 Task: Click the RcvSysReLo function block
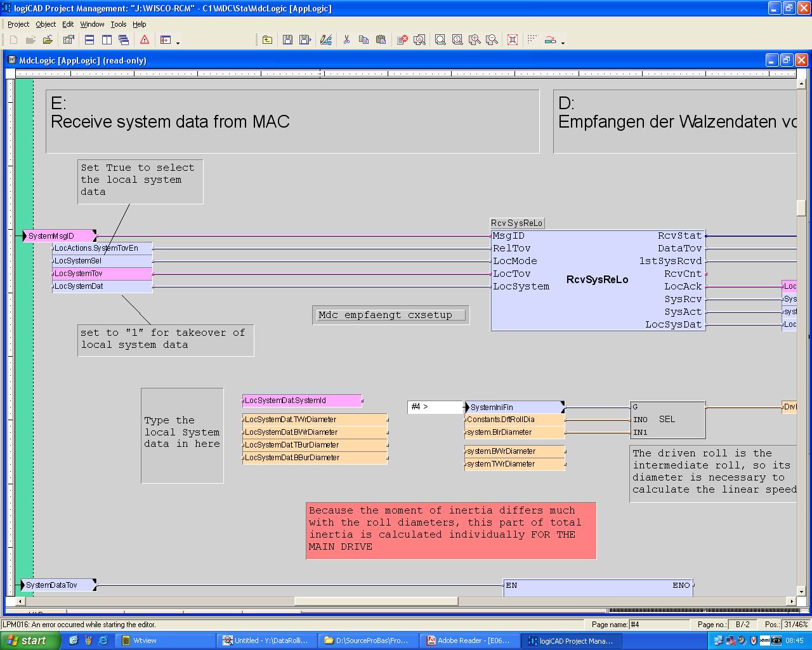coord(597,280)
